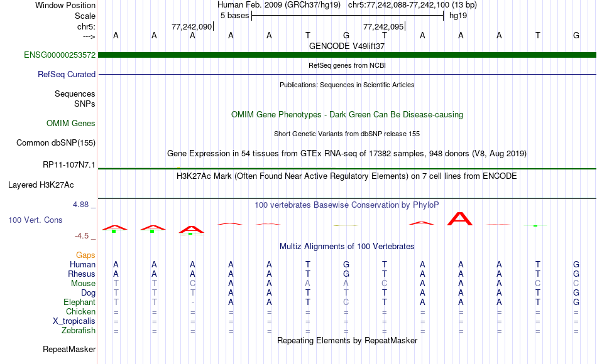Click the GTEx Gene Expression track title
This screenshot has width=597, height=364.
(x=347, y=153)
